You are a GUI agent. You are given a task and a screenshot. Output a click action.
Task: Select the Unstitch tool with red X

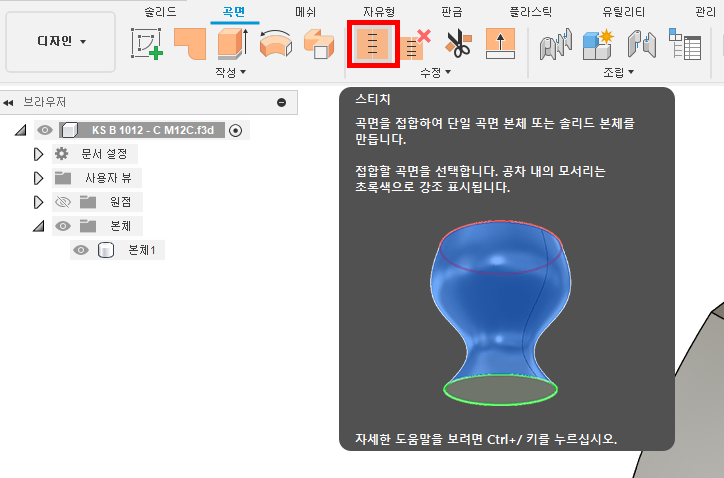(415, 45)
